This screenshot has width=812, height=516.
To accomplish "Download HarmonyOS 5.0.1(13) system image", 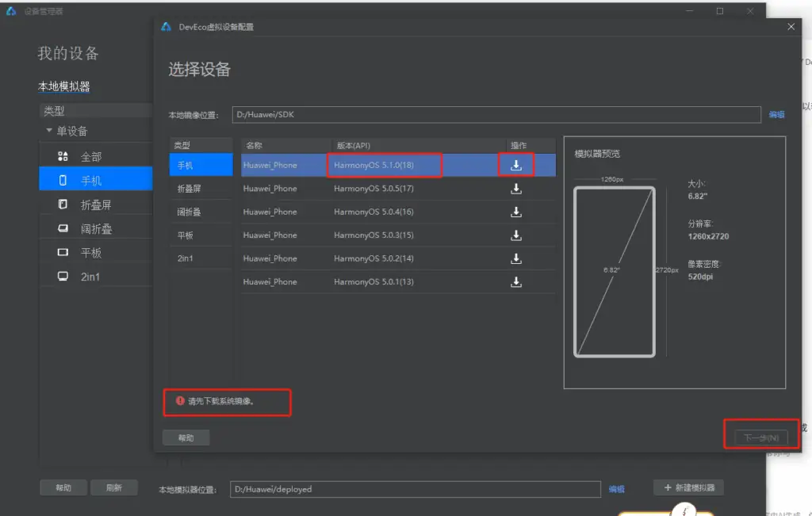I will pos(516,282).
